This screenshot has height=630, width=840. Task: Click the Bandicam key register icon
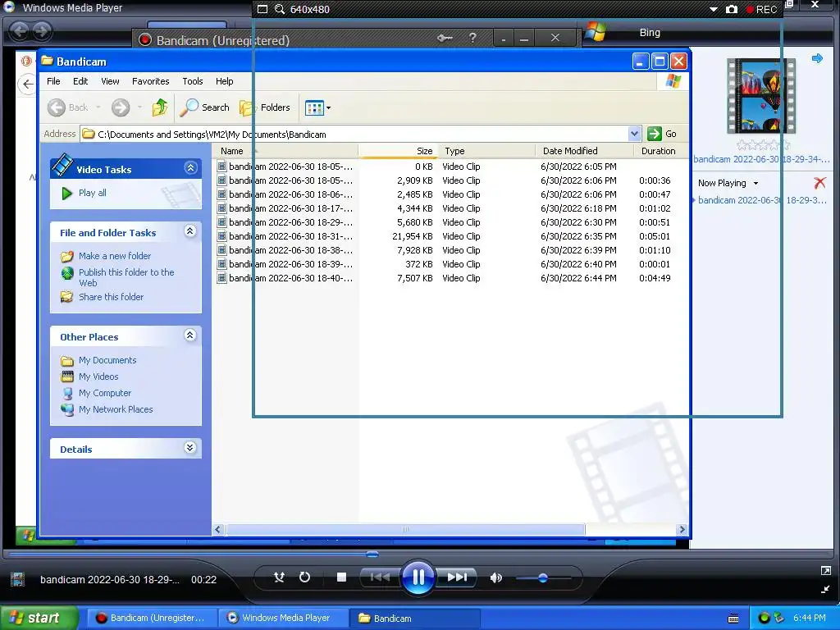[444, 38]
